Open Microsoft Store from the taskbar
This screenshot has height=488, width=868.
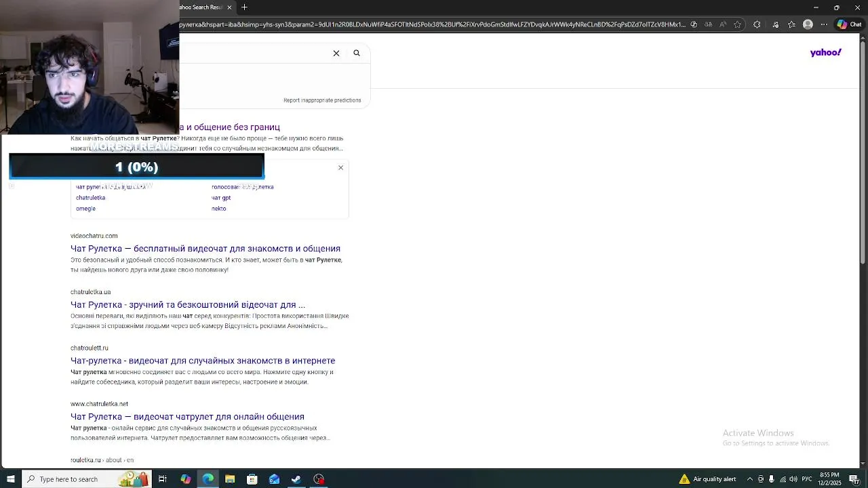click(252, 479)
